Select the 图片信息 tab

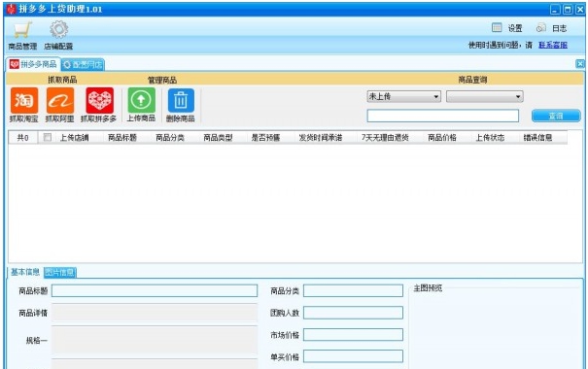[x=60, y=272]
